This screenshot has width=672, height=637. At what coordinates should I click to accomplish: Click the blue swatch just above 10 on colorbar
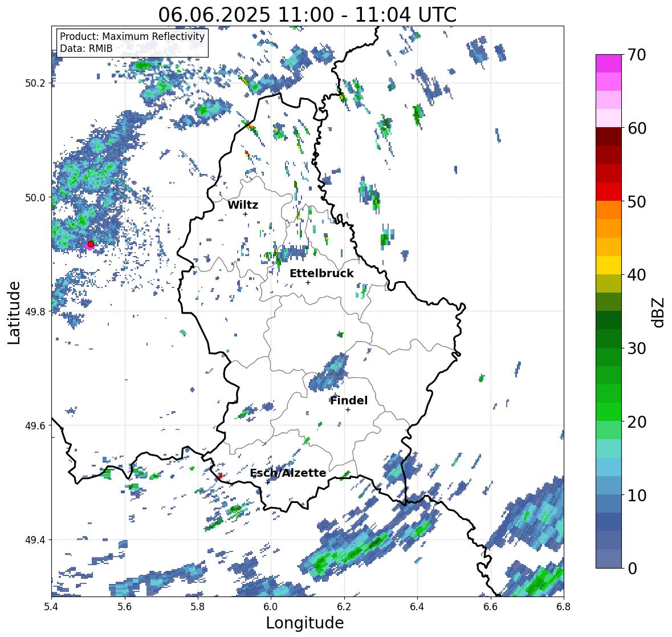click(609, 485)
